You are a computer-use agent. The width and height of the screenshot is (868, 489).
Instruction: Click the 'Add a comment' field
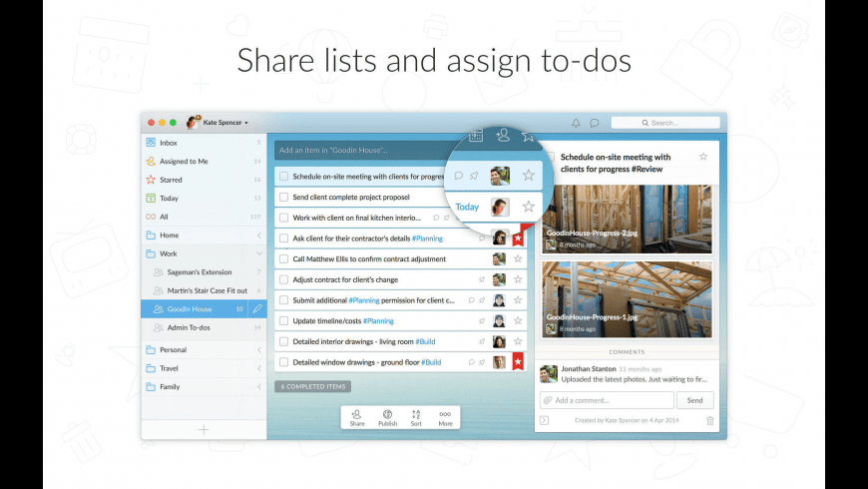tap(607, 400)
